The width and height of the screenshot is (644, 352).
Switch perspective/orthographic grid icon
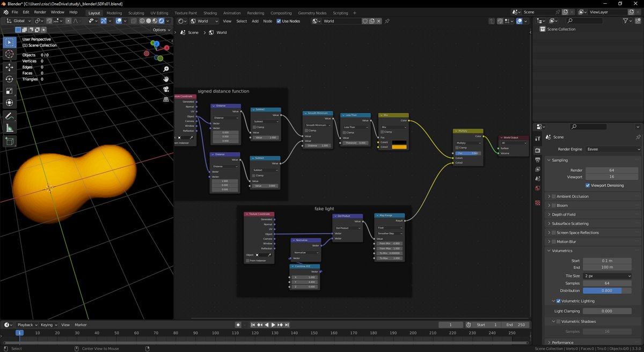(166, 99)
